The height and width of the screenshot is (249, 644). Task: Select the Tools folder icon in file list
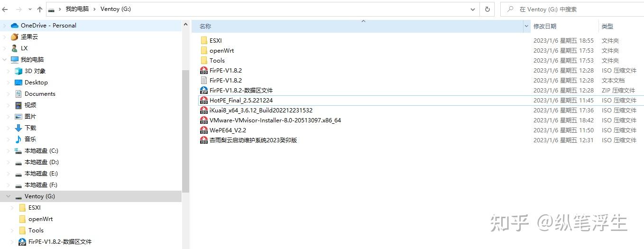pyautogui.click(x=204, y=61)
